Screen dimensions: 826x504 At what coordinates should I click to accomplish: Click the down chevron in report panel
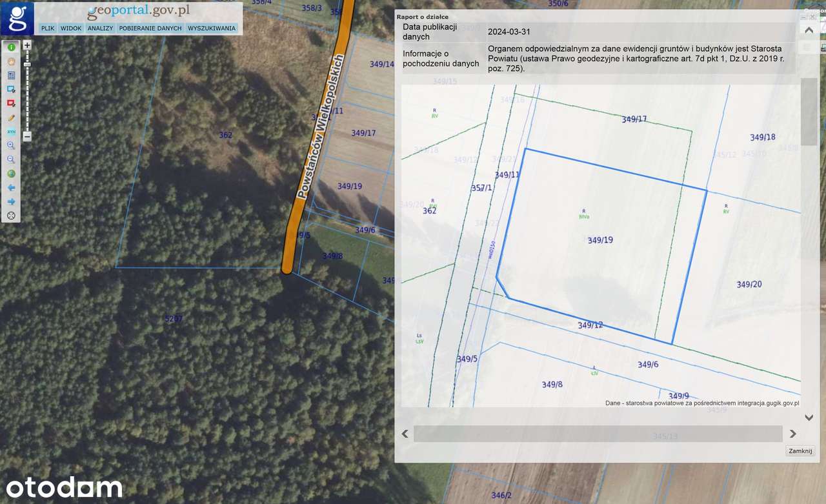point(809,418)
